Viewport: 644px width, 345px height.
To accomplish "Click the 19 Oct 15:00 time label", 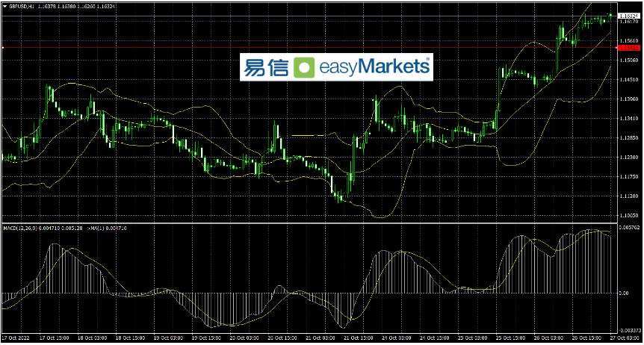I will [206, 338].
